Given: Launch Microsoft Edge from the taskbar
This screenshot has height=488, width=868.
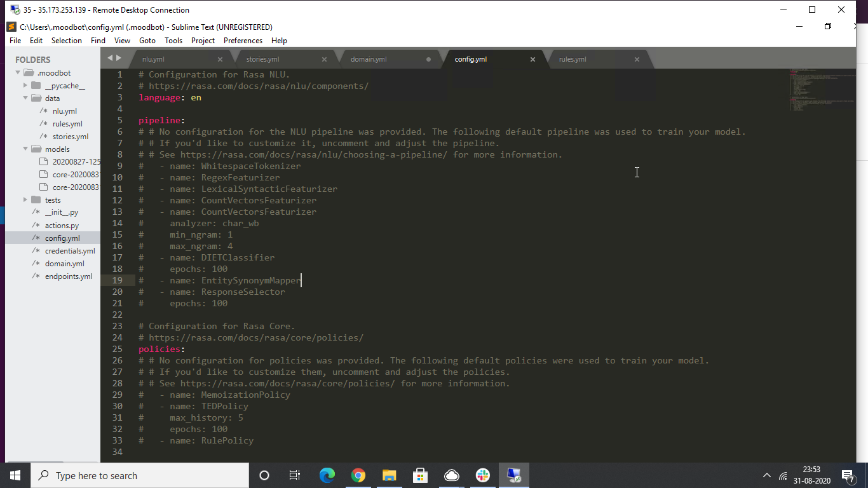Looking at the screenshot, I should point(327,475).
